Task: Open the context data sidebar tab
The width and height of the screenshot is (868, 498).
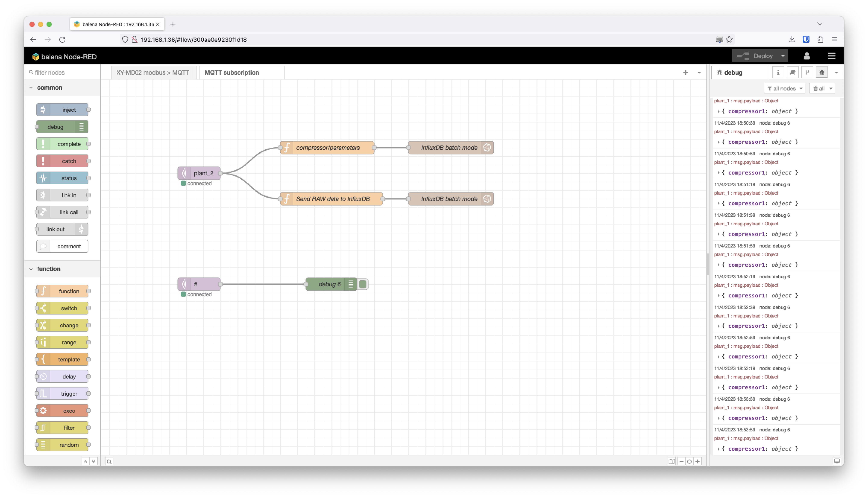Action: 807,72
